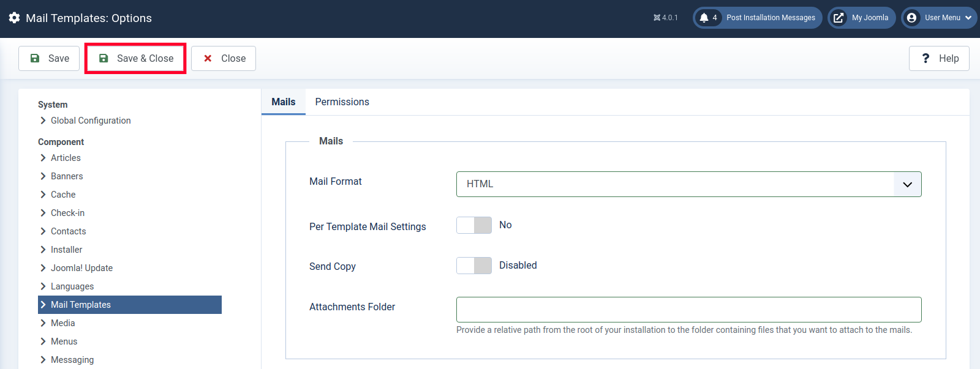Click the chevron beside Messaging

[x=43, y=360]
